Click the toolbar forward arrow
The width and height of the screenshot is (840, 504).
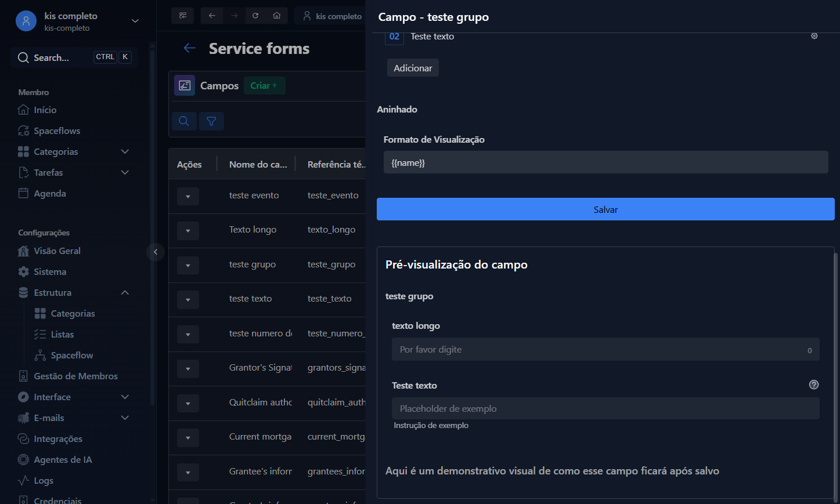[x=235, y=16]
